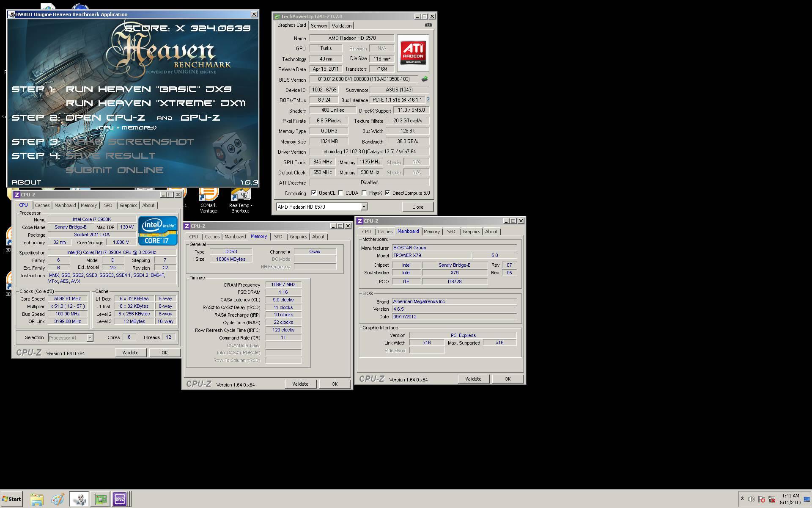Click the GPU-Z title bar icon
Viewport: 812px width, 508px height.
277,17
